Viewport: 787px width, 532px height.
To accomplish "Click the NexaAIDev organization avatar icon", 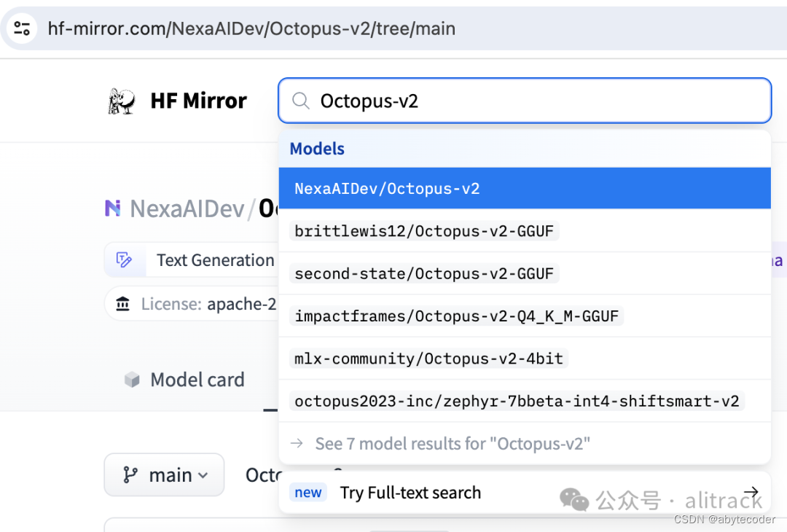I will pos(113,208).
